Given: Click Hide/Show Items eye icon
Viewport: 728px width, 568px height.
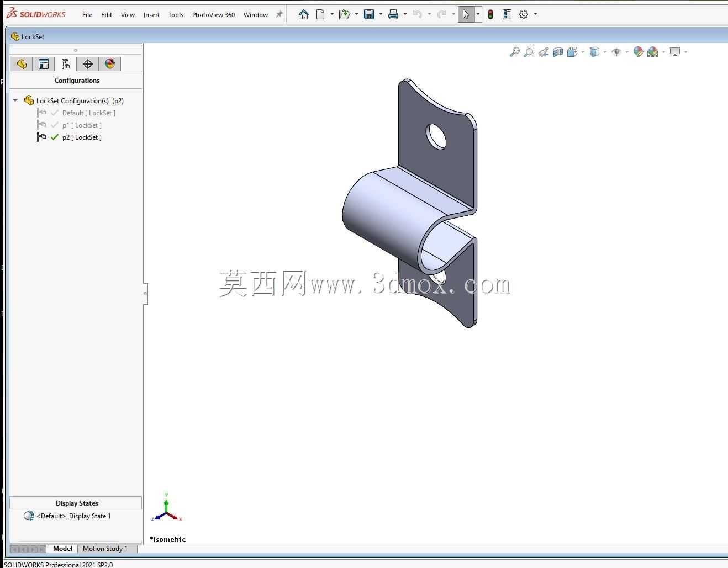Looking at the screenshot, I should click(616, 52).
